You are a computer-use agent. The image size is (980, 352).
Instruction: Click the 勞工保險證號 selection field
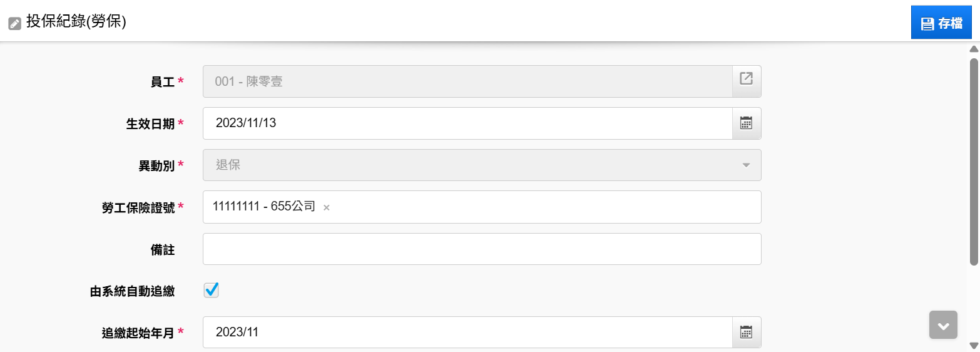tap(482, 207)
